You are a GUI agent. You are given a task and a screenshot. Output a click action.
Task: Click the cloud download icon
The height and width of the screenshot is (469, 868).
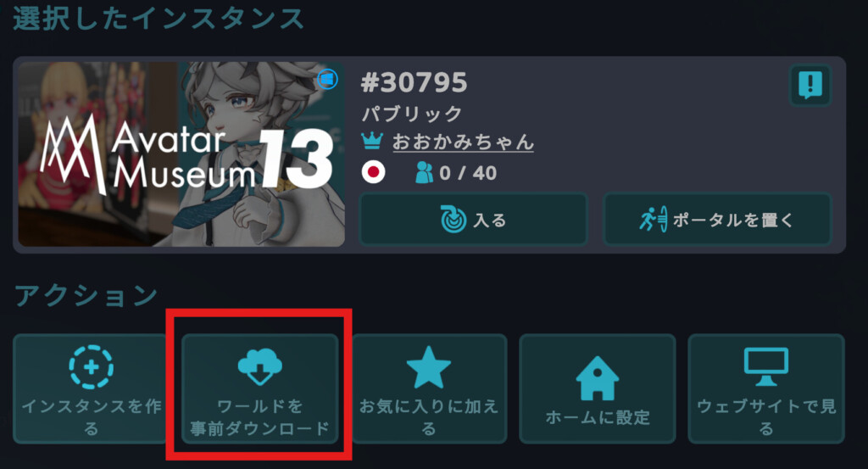tap(259, 366)
